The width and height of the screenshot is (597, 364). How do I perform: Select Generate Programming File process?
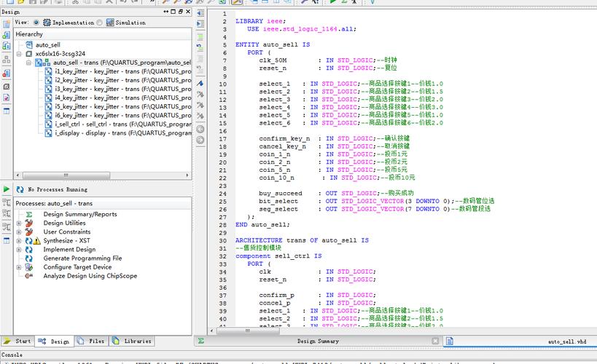[x=82, y=258]
